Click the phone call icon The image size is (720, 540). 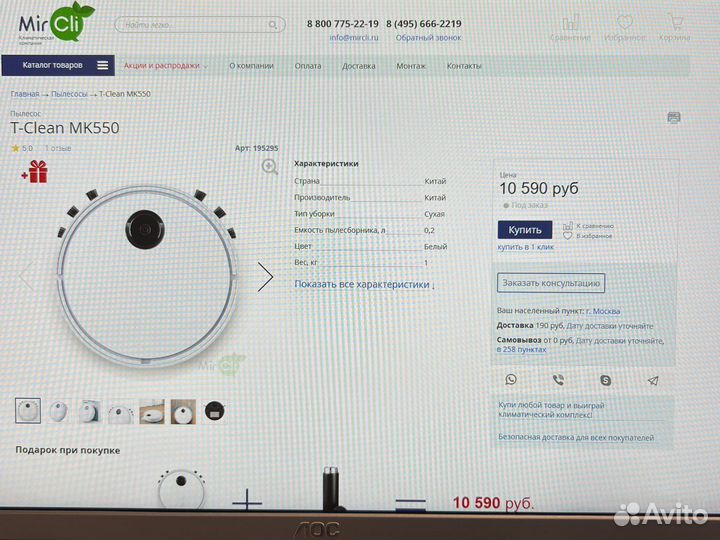coord(558,380)
